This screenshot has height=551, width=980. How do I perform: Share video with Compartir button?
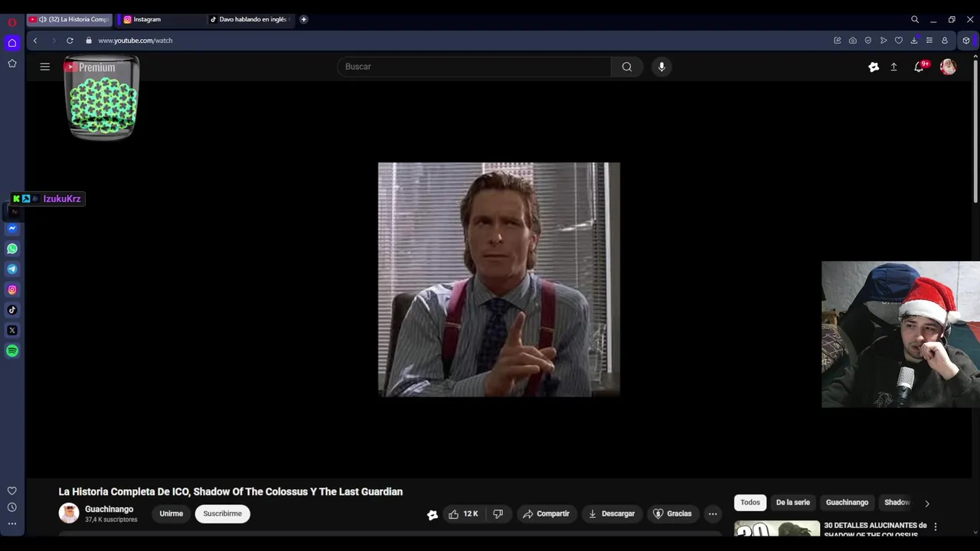point(546,514)
